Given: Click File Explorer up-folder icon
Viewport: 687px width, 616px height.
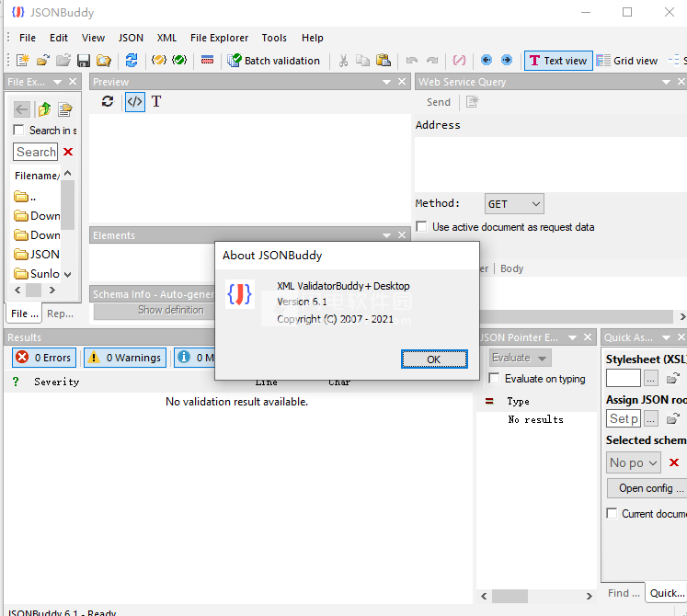Looking at the screenshot, I should pyautogui.click(x=44, y=109).
